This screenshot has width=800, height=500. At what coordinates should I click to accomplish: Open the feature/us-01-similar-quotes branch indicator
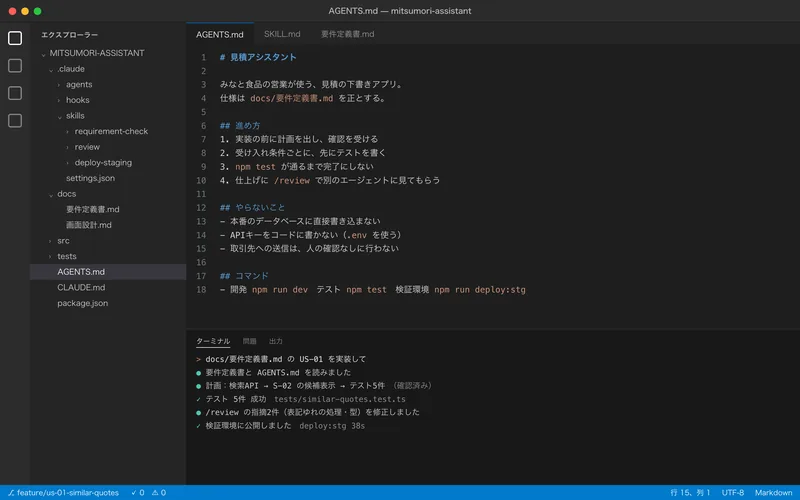(63, 493)
